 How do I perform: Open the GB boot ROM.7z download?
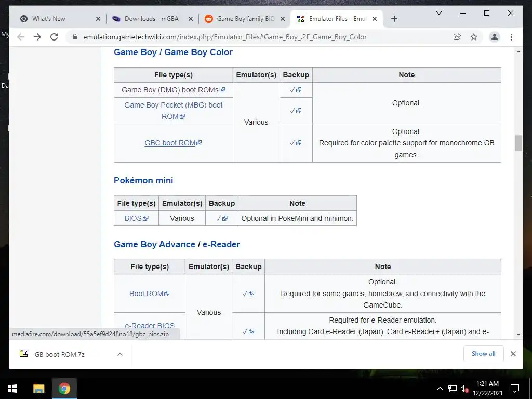coord(59,354)
